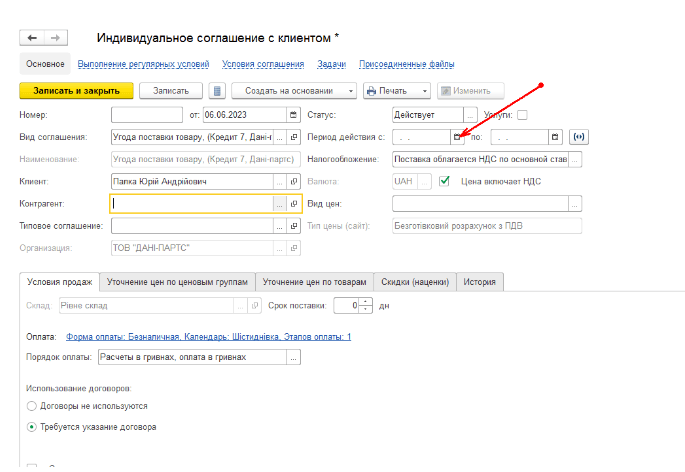Open the Клиент record with the open icon
The height and width of the screenshot is (472, 685).
[294, 181]
